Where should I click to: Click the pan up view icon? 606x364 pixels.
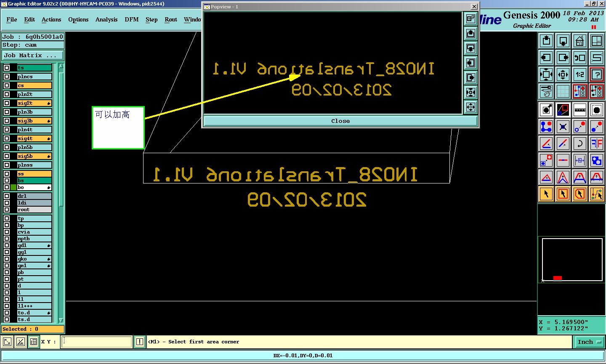point(546,41)
